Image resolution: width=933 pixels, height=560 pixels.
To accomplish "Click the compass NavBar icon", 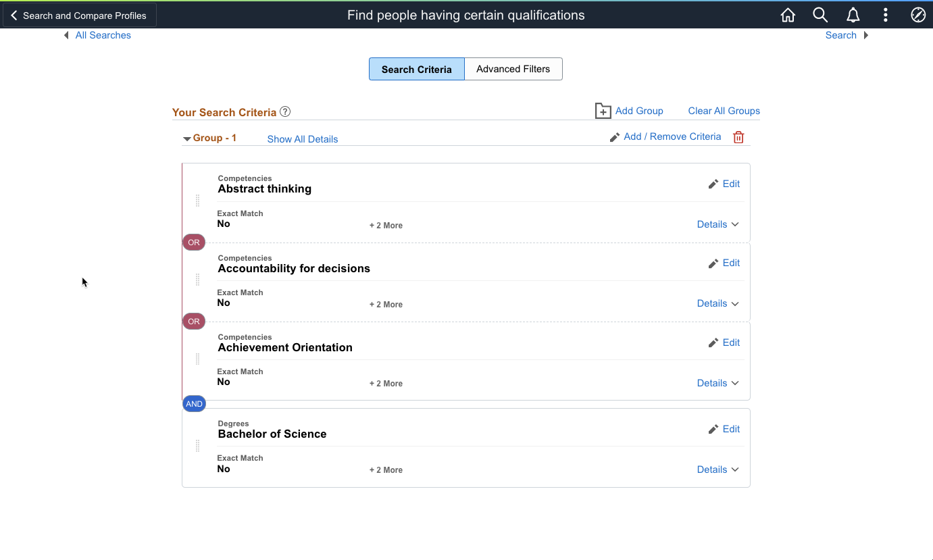I will [x=918, y=15].
